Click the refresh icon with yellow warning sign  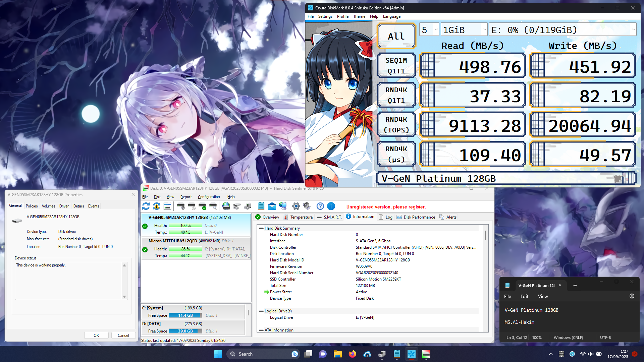[157, 206]
